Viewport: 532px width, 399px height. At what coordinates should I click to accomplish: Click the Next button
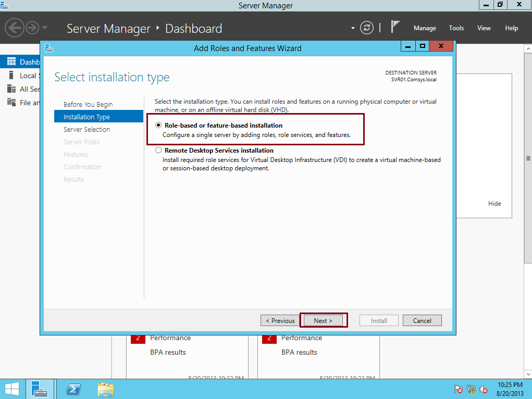323,320
